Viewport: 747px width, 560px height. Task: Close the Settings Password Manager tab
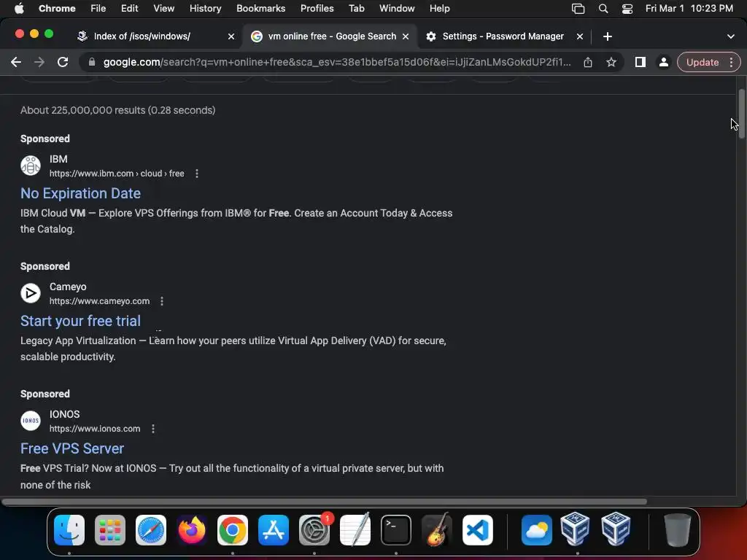point(580,36)
